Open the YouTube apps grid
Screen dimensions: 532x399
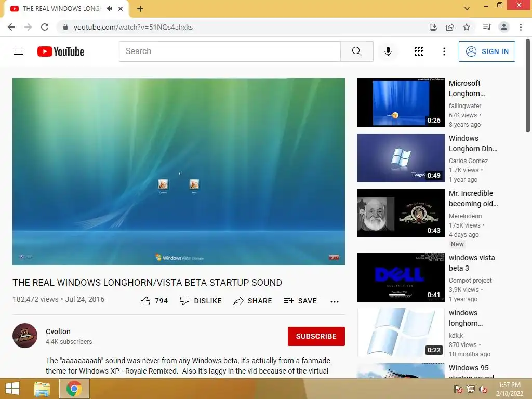pos(419,51)
